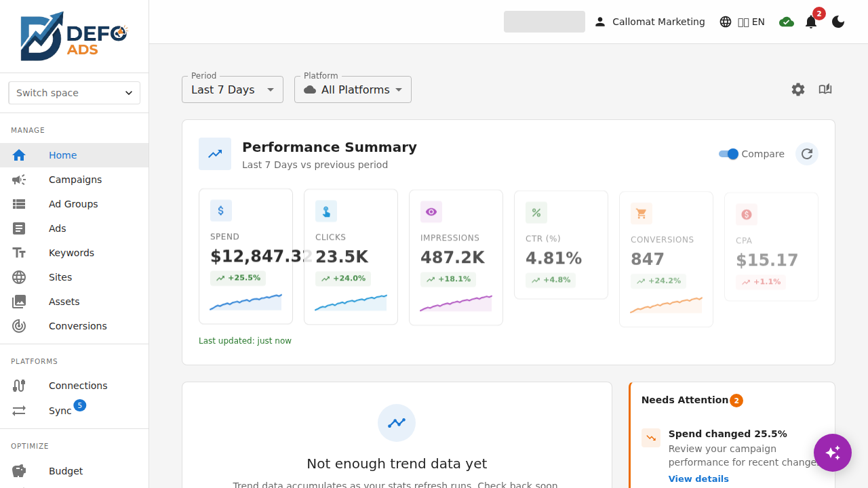Open the AI assistant sparkle button
Screen dimensions: 868x488
833,453
